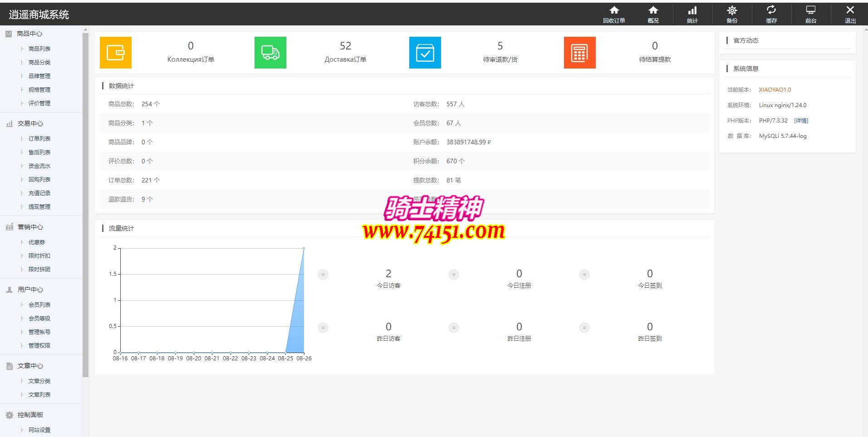The height and width of the screenshot is (437, 868).
Task: Select 会员列表 from the sidebar
Action: point(39,305)
